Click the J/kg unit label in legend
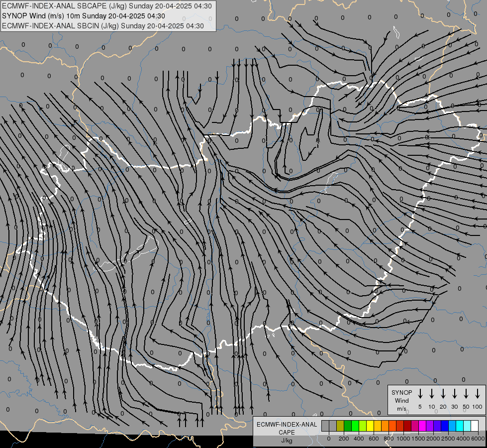This screenshot has height=448, width=487. click(x=287, y=441)
